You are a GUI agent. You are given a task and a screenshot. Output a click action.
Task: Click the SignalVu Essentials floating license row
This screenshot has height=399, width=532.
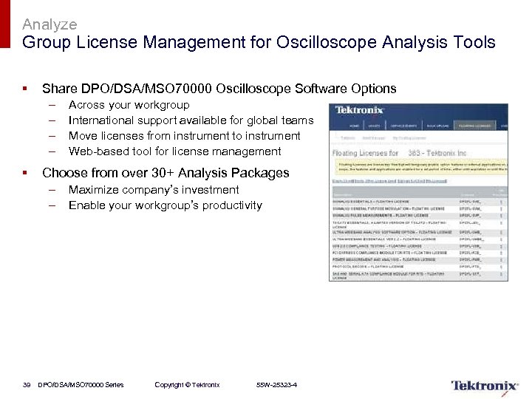(x=420, y=202)
